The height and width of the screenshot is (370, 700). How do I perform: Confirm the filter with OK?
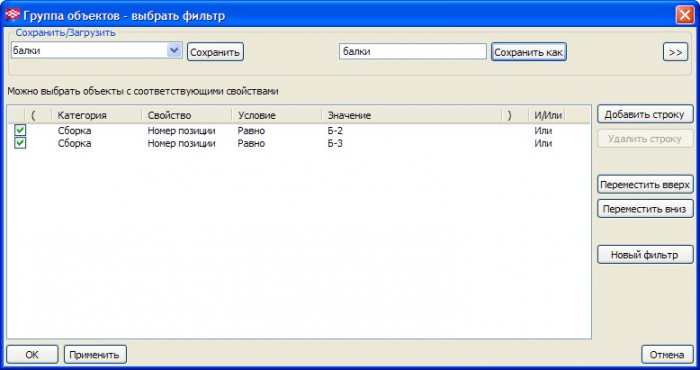[x=32, y=354]
